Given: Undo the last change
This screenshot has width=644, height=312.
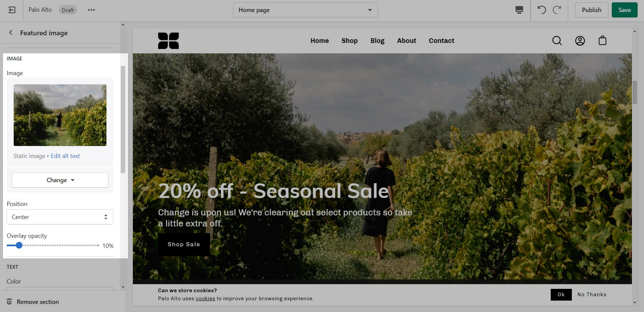Looking at the screenshot, I should tap(542, 10).
